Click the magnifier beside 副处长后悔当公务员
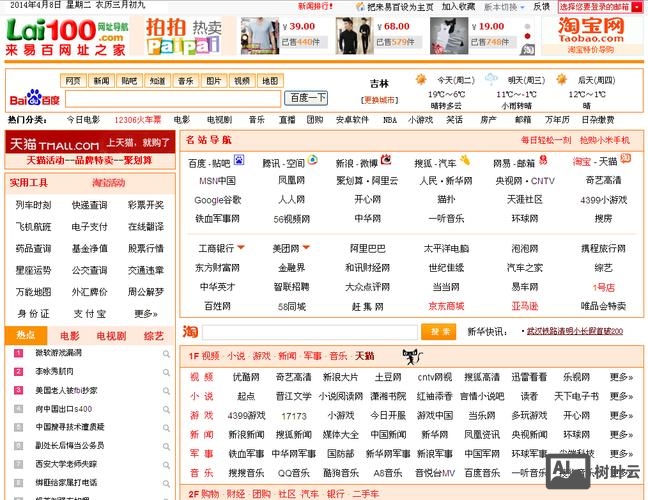 coord(166,447)
